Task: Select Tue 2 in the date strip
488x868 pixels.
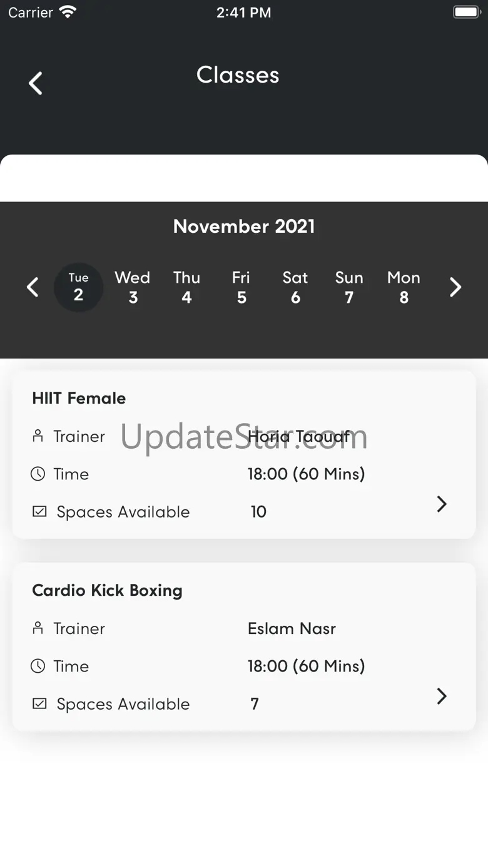Action: click(x=78, y=287)
